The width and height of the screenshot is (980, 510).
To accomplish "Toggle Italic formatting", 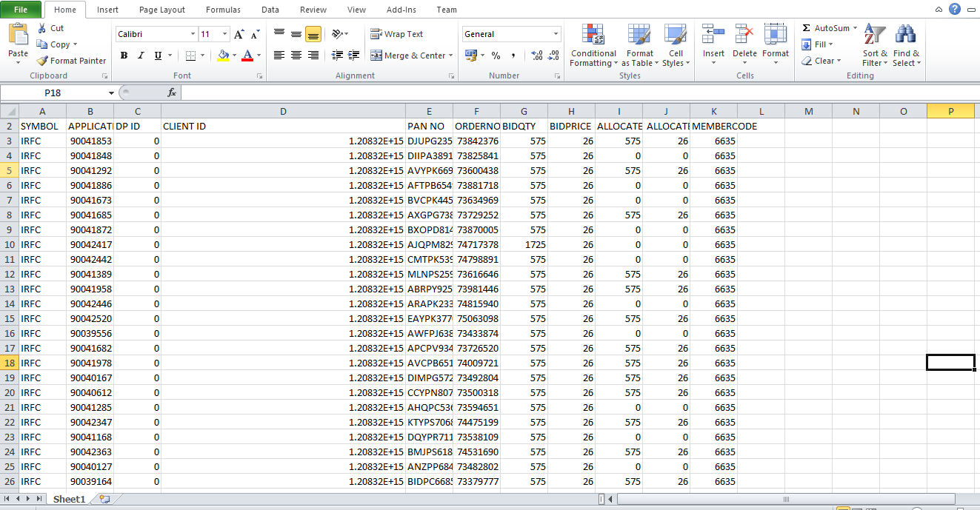I will point(141,56).
